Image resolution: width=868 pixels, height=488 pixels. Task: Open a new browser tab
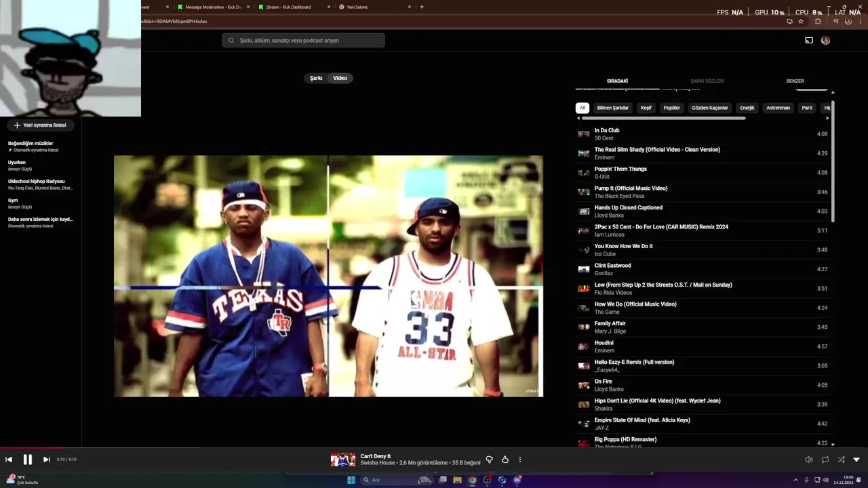[x=422, y=7]
